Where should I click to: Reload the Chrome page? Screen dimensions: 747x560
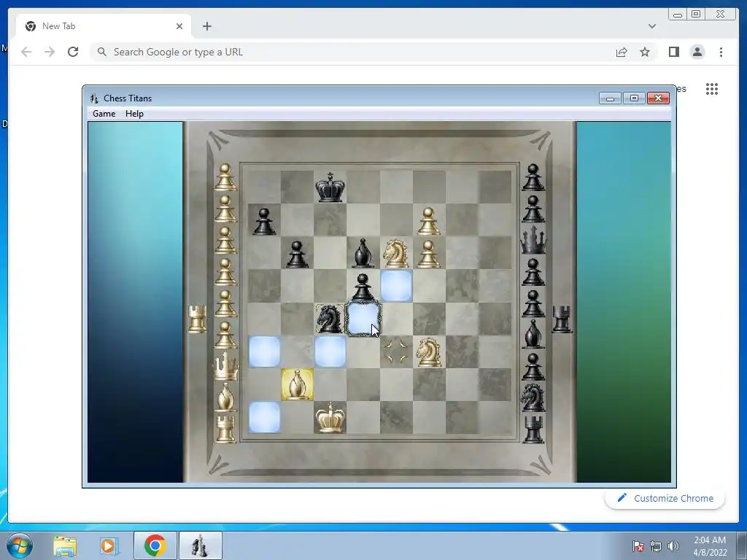pos(73,52)
